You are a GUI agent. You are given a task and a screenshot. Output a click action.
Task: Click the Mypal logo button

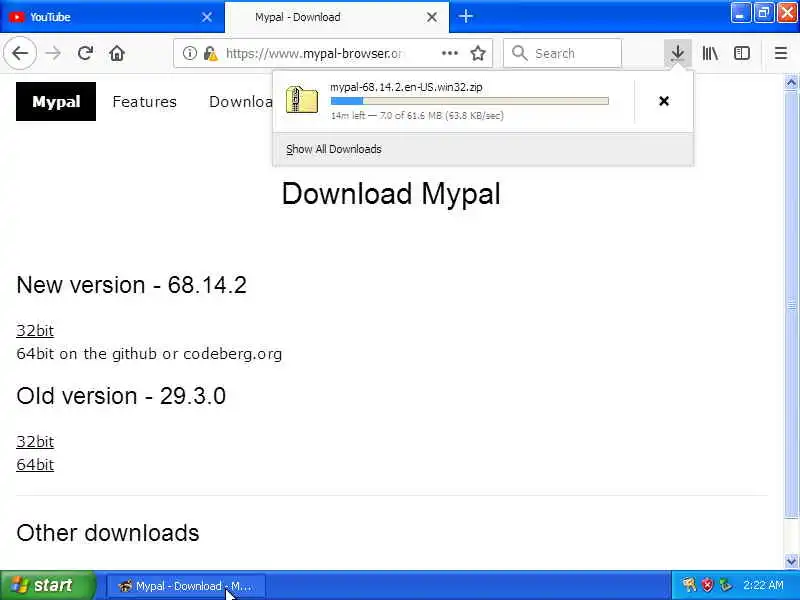click(x=56, y=102)
